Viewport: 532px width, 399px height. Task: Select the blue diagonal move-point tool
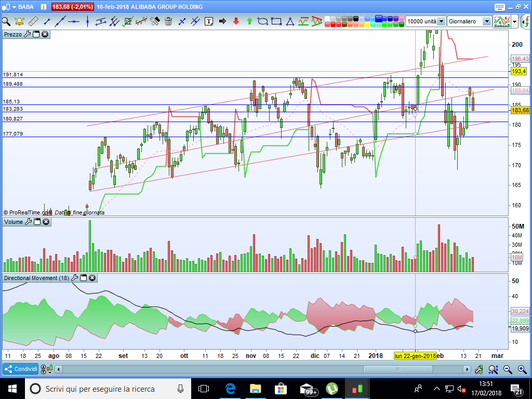point(182,21)
